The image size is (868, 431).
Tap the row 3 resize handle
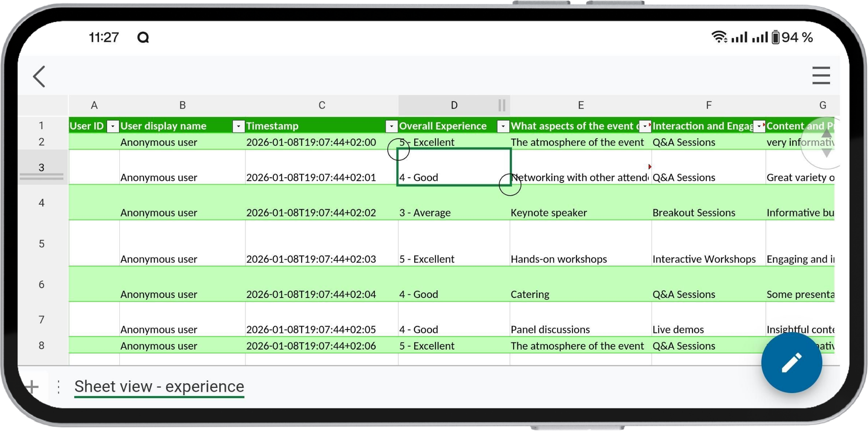(x=41, y=176)
